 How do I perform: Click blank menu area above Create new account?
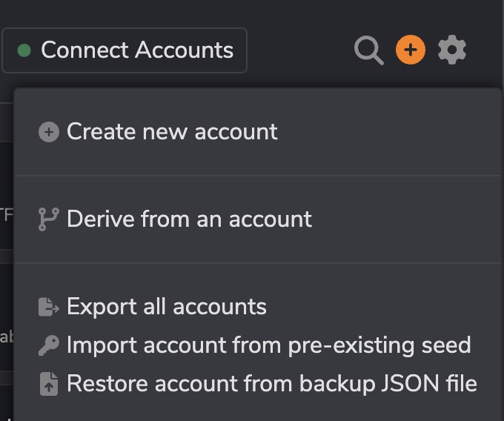coord(257,103)
